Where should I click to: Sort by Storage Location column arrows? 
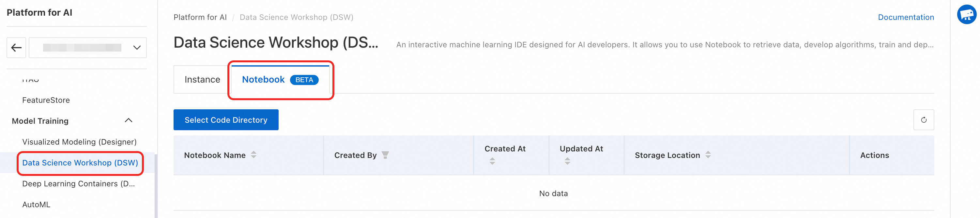(x=708, y=155)
